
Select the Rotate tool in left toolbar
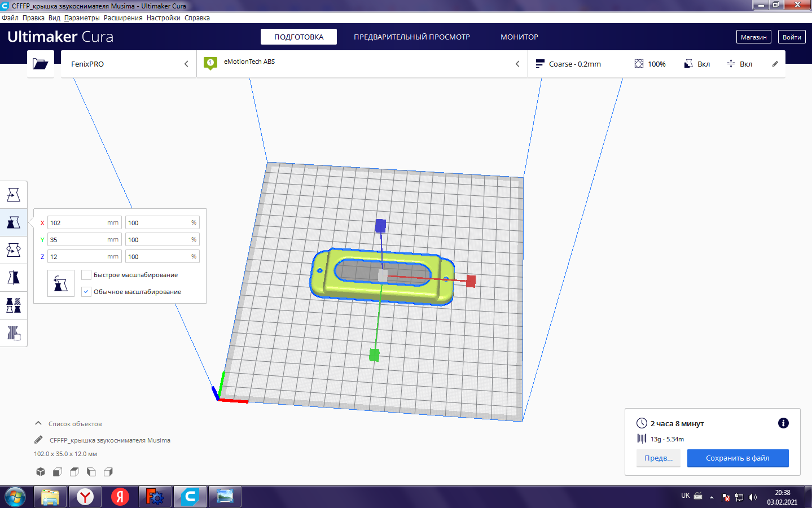click(x=14, y=250)
